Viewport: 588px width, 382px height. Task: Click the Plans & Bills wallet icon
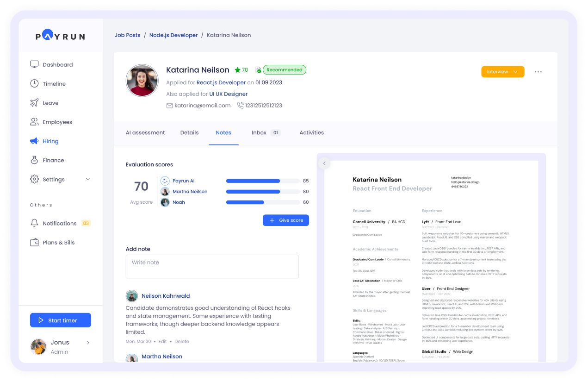coord(34,242)
